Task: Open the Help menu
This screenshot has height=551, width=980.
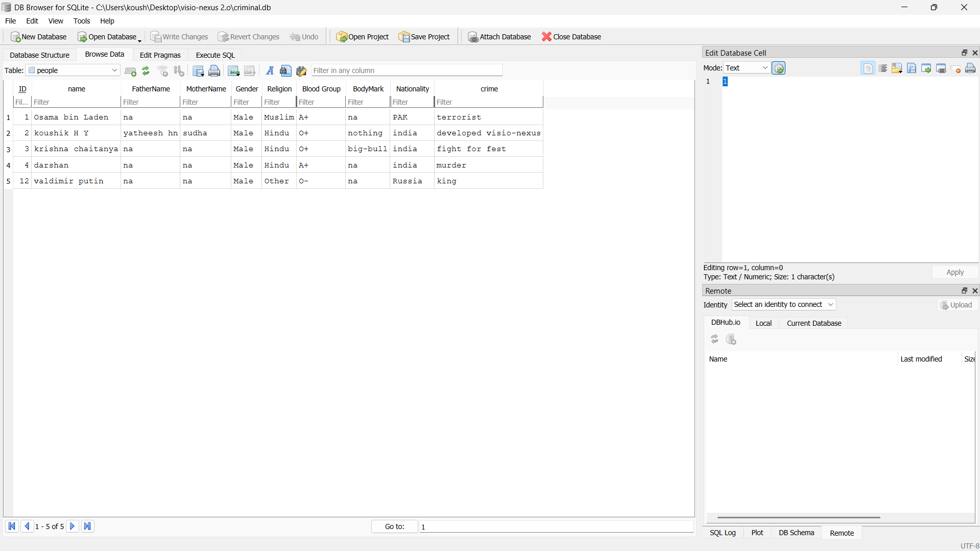Action: tap(107, 21)
